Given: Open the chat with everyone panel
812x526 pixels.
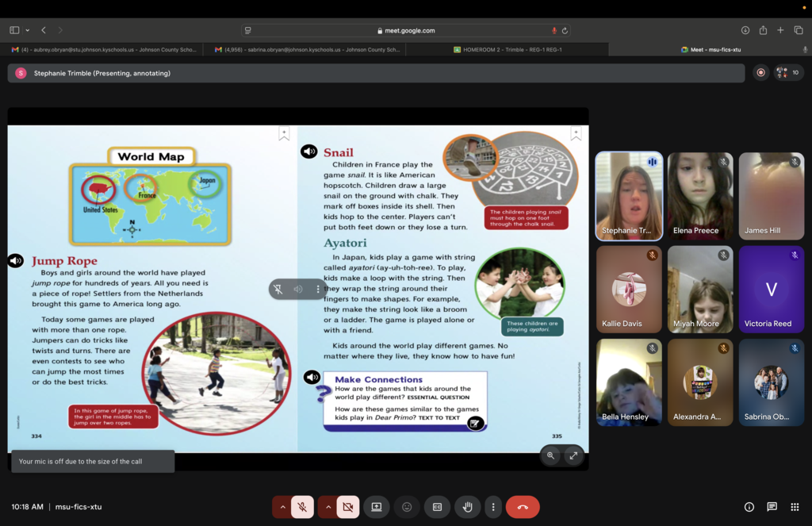Looking at the screenshot, I should [772, 507].
